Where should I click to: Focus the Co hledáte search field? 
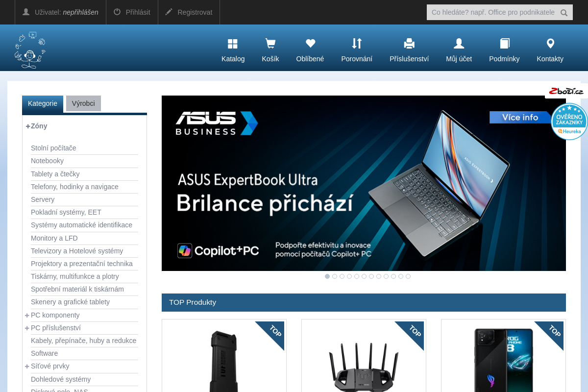coord(492,12)
